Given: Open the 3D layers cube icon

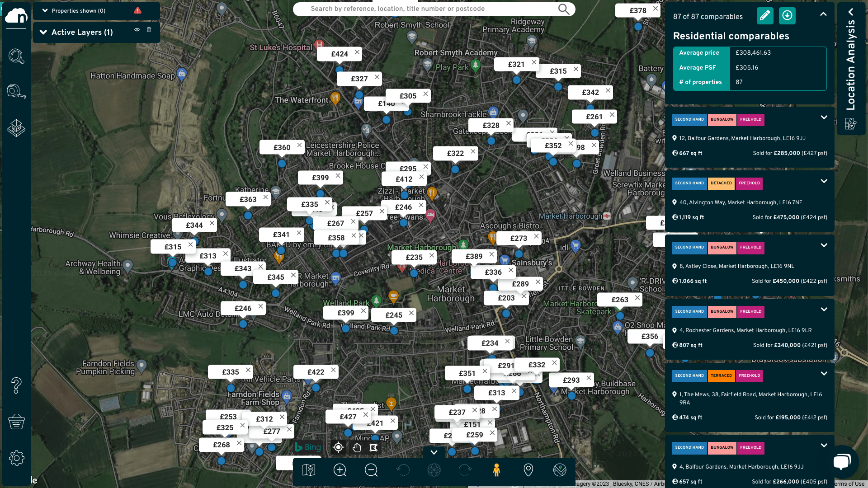Looking at the screenshot, I should point(16,128).
